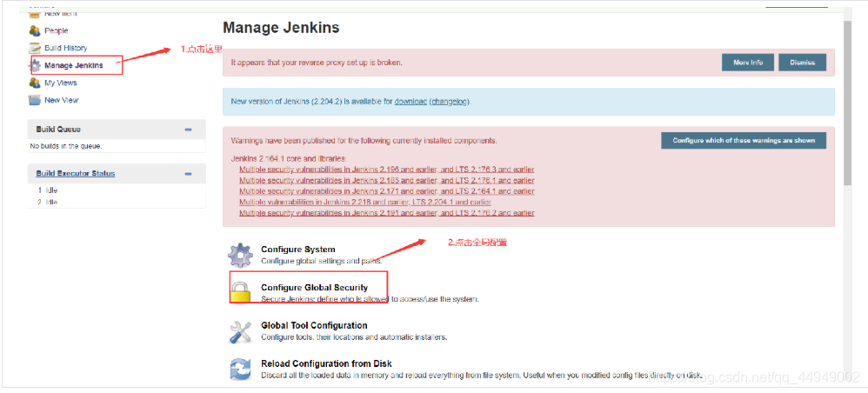Collapse the Build Executor Status panel
Screen dimensions: 868x393
[188, 174]
